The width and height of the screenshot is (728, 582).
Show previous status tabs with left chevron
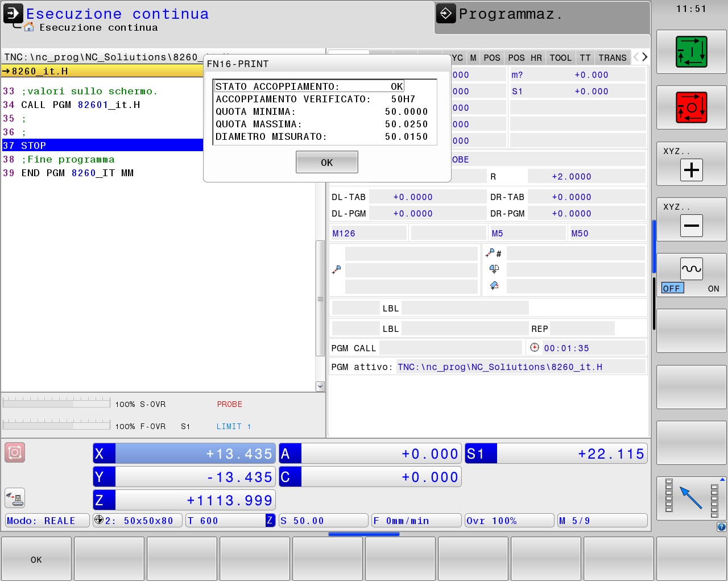636,57
